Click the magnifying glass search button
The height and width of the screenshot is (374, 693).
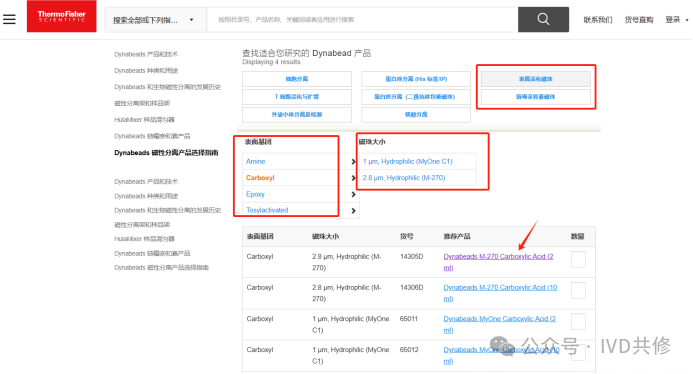543,19
